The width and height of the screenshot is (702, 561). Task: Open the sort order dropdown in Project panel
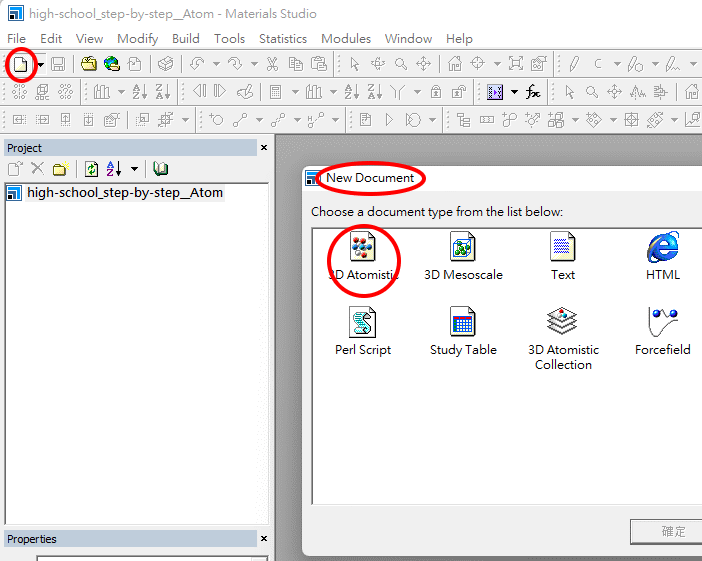(x=134, y=169)
